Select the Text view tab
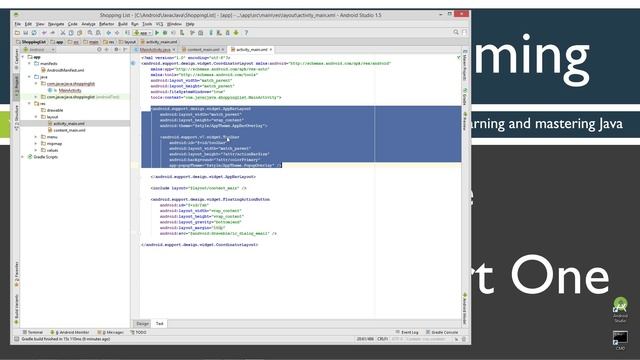Image resolution: width=640 pixels, height=360 pixels. pyautogui.click(x=160, y=324)
